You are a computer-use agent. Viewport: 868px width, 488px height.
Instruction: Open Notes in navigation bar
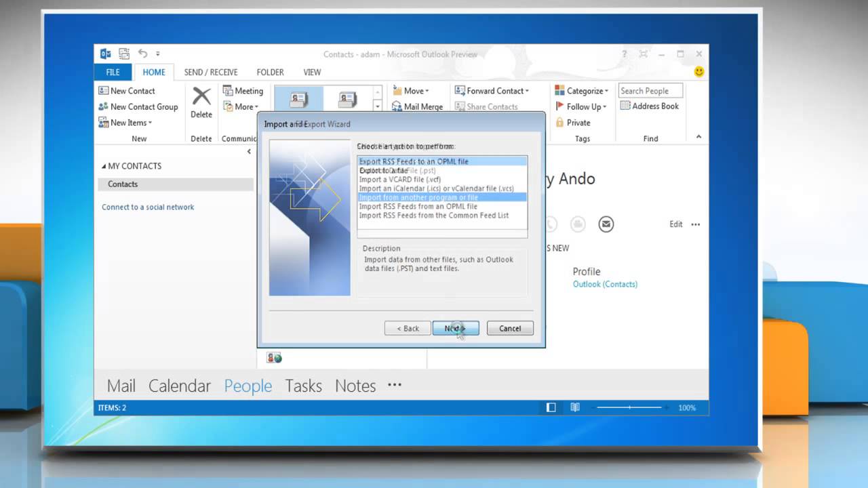coord(355,386)
